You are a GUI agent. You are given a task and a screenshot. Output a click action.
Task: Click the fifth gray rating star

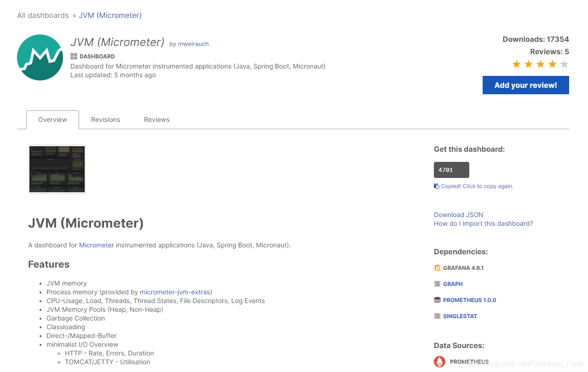click(x=565, y=64)
